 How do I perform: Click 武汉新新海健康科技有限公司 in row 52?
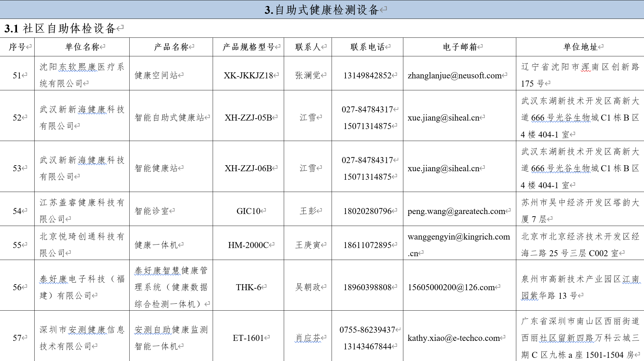(82, 118)
